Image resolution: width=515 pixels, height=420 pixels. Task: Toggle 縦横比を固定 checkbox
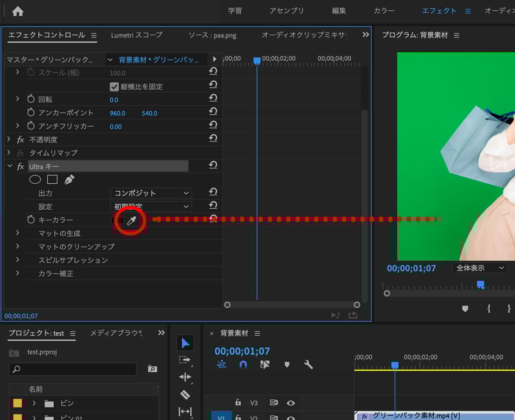114,87
